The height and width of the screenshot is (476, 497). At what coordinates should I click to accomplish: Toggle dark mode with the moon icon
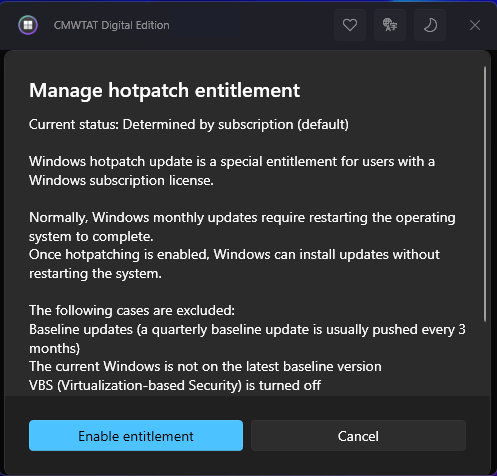pyautogui.click(x=430, y=25)
